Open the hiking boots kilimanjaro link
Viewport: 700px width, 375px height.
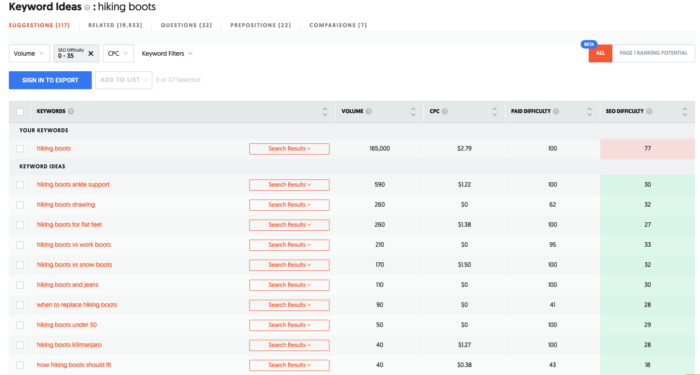[69, 345]
